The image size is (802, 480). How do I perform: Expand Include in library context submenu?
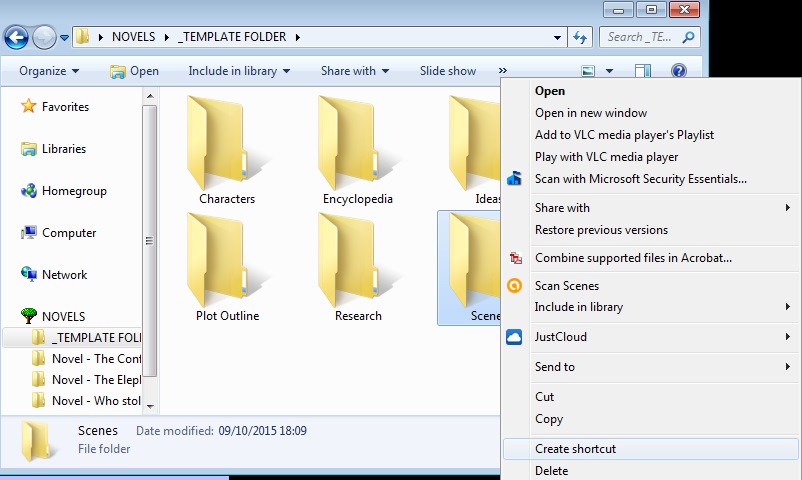pyautogui.click(x=650, y=307)
